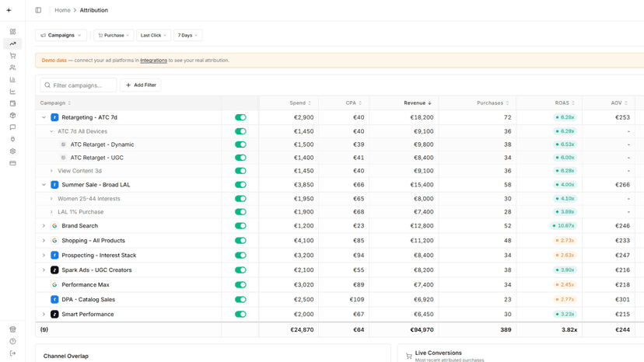Open the settings gear icon in sidebar

click(12, 151)
